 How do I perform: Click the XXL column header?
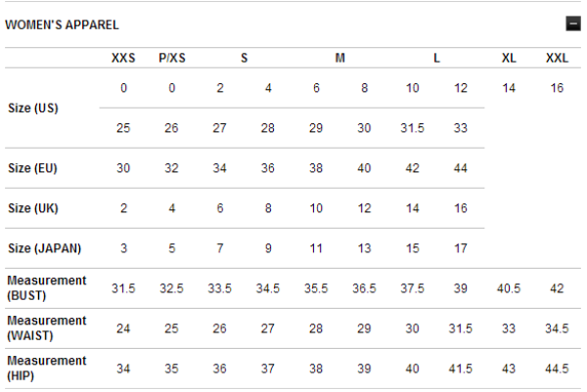(x=557, y=58)
